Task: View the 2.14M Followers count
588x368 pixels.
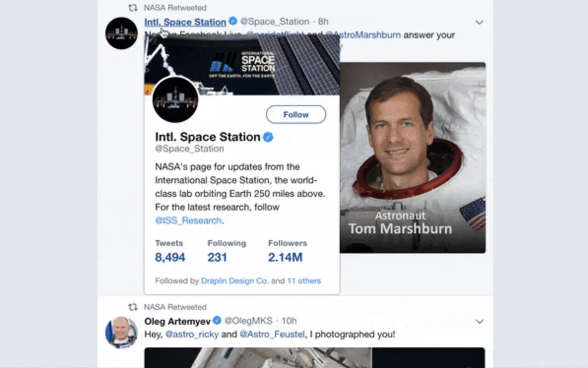Action: 285,257
